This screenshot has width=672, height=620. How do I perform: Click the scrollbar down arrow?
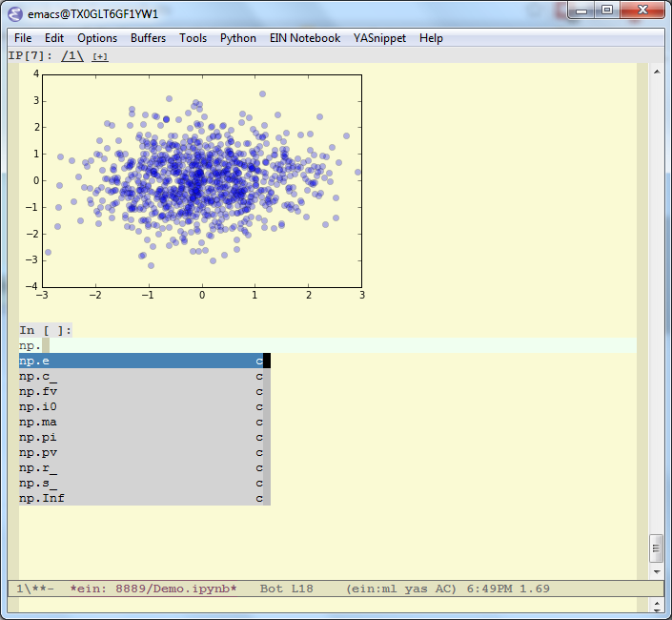pyautogui.click(x=656, y=569)
